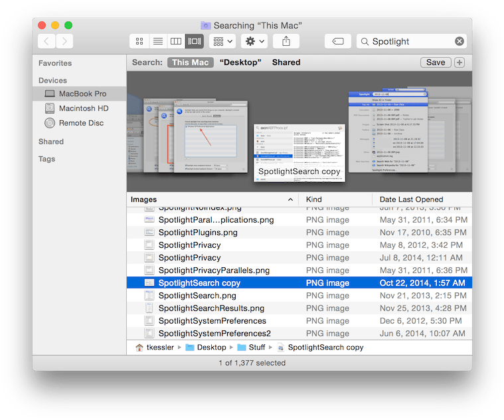
Task: Go to tkessler home in path bar
Action: [x=155, y=348]
